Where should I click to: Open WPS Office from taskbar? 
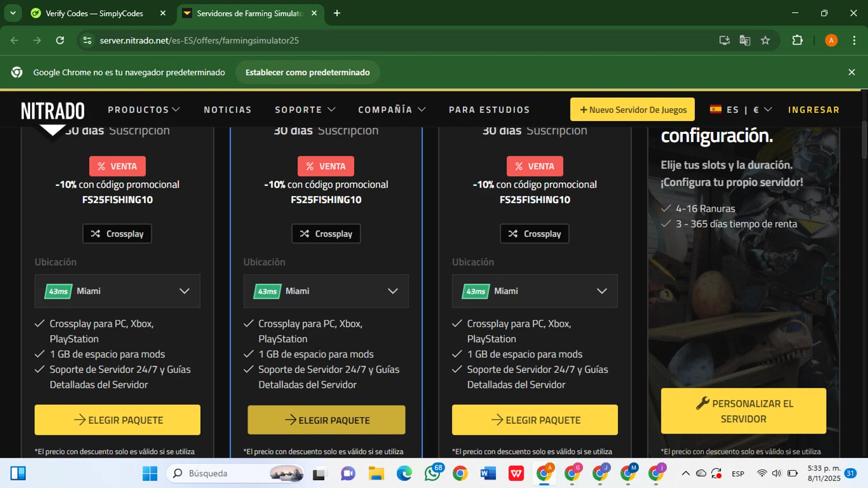pyautogui.click(x=516, y=474)
